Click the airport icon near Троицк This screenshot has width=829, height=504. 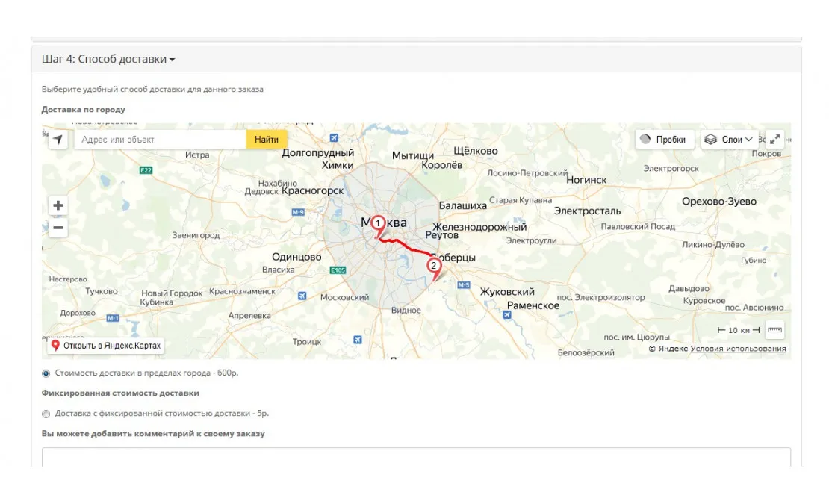point(358,340)
